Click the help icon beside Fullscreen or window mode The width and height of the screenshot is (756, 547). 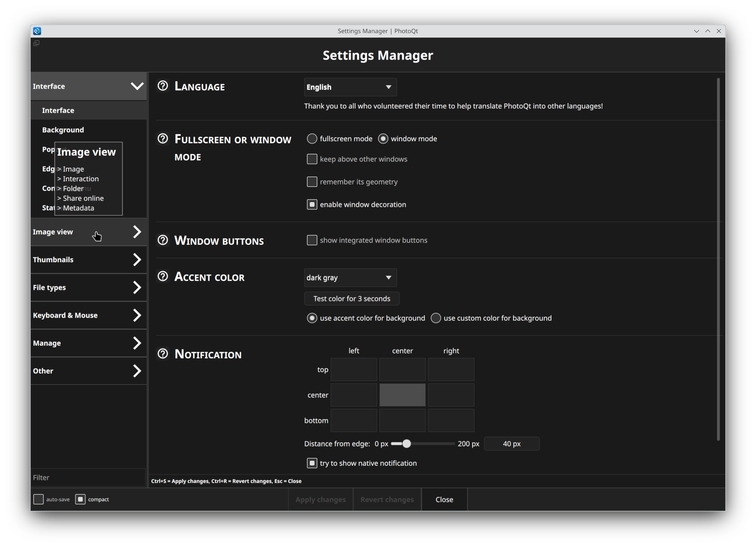click(163, 139)
